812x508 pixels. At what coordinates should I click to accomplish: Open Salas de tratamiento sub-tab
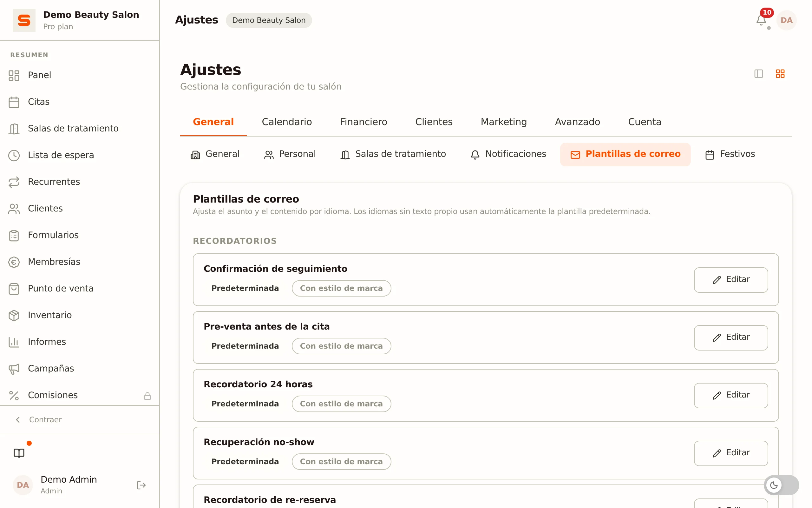[x=393, y=154]
